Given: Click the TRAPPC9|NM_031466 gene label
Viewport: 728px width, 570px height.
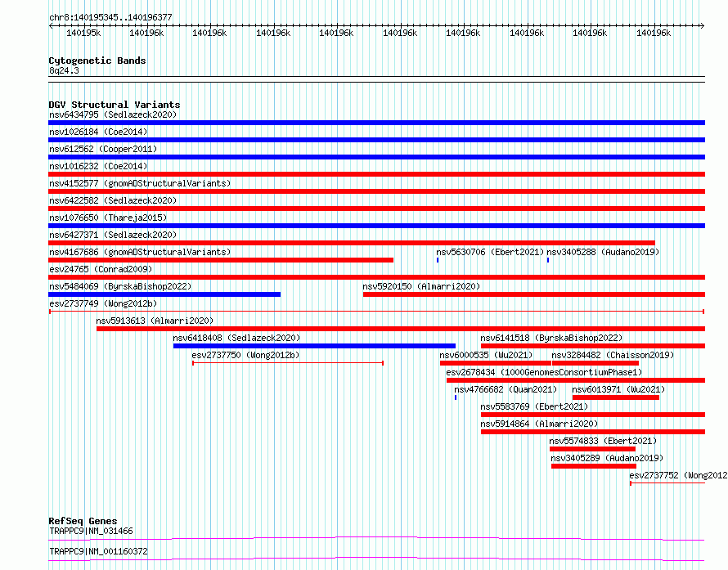Looking at the screenshot, I should click(91, 531).
